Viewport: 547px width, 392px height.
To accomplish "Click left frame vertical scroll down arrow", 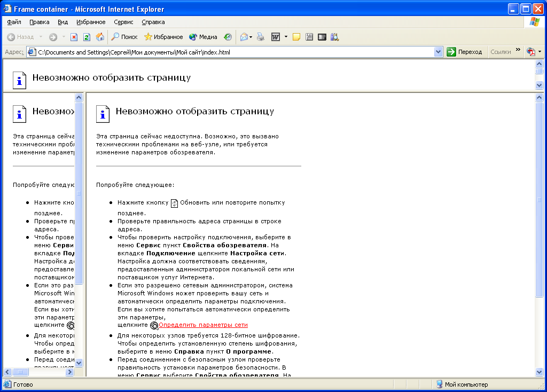I will click(79, 363).
